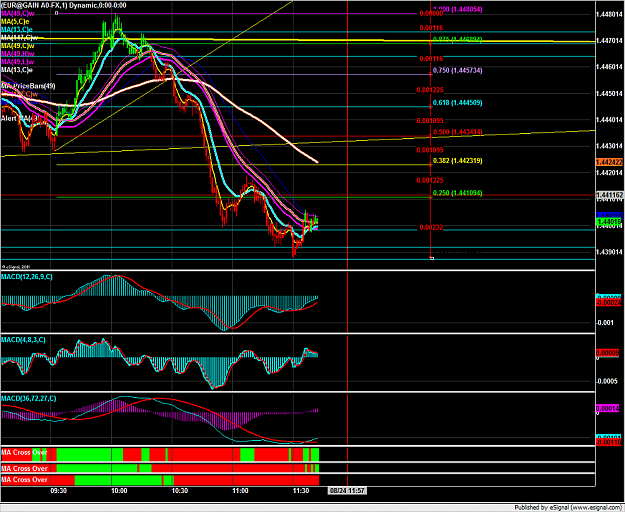Click the white 1.441162 price tag
The height and width of the screenshot is (512, 625).
tap(609, 195)
